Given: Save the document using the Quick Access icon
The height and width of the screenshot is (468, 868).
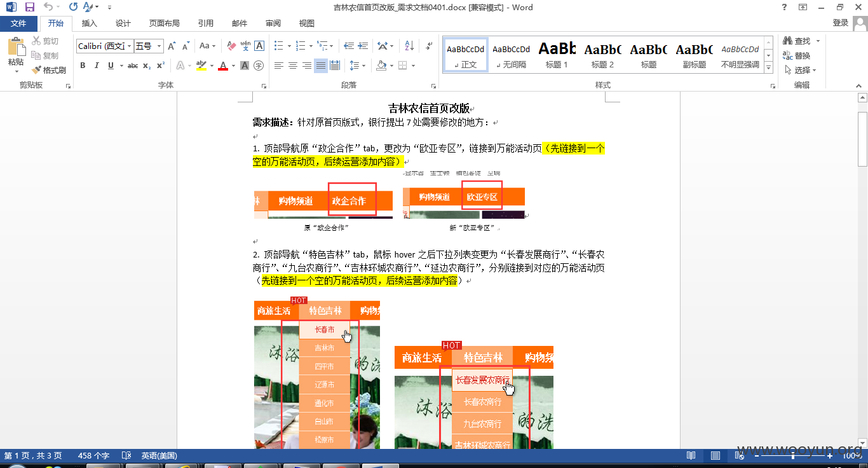Looking at the screenshot, I should (29, 7).
